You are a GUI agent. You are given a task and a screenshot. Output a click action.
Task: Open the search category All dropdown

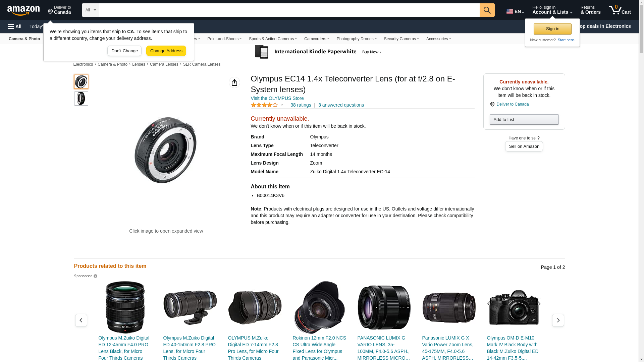pyautogui.click(x=90, y=10)
